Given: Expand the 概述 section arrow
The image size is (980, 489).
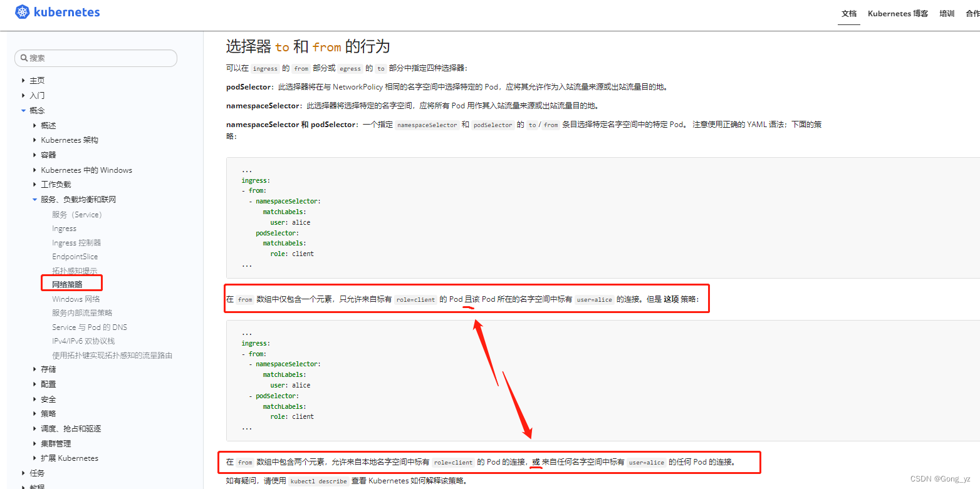Looking at the screenshot, I should tap(35, 126).
